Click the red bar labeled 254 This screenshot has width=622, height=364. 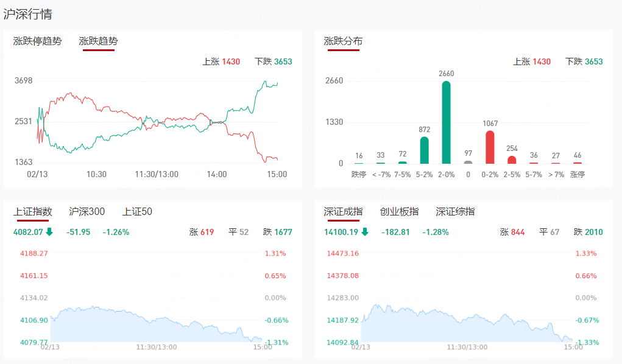(512, 160)
